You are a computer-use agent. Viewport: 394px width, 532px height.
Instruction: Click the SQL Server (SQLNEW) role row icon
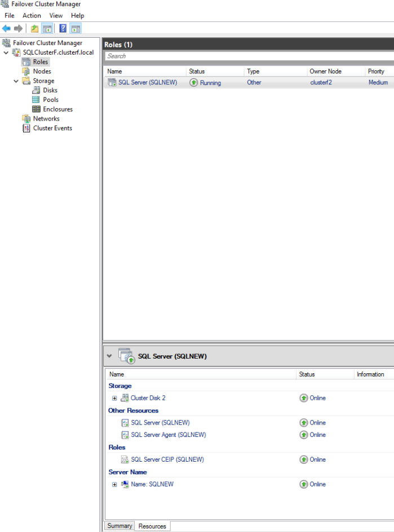point(112,82)
